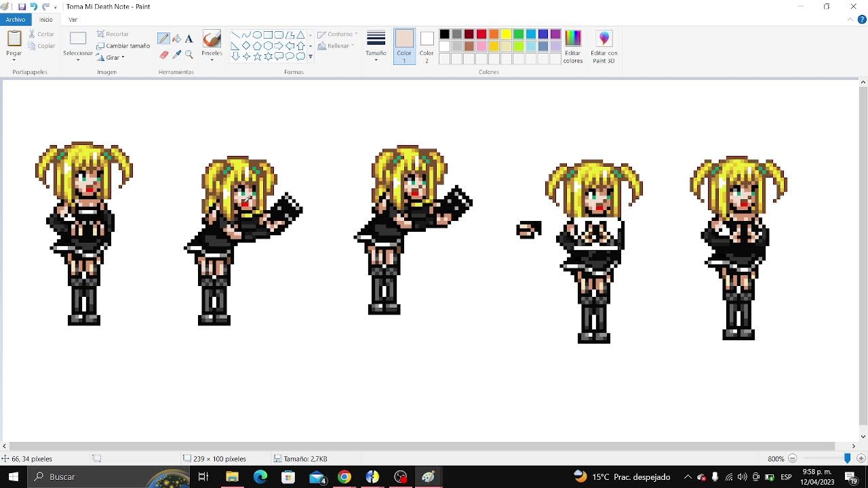This screenshot has height=488, width=868.
Task: Pick the red color swatch
Action: (x=481, y=35)
